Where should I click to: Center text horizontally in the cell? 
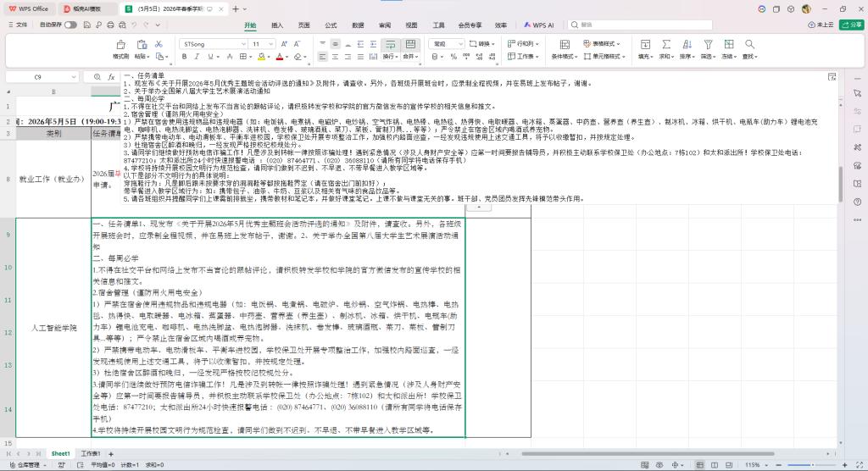[x=335, y=57]
